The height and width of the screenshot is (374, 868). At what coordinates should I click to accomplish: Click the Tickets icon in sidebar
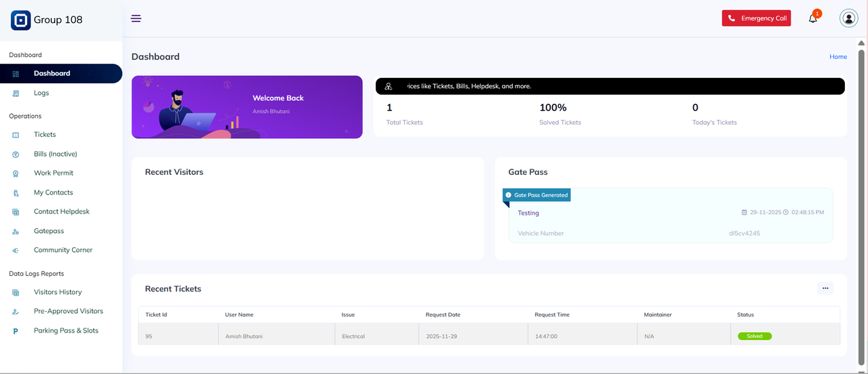16,135
